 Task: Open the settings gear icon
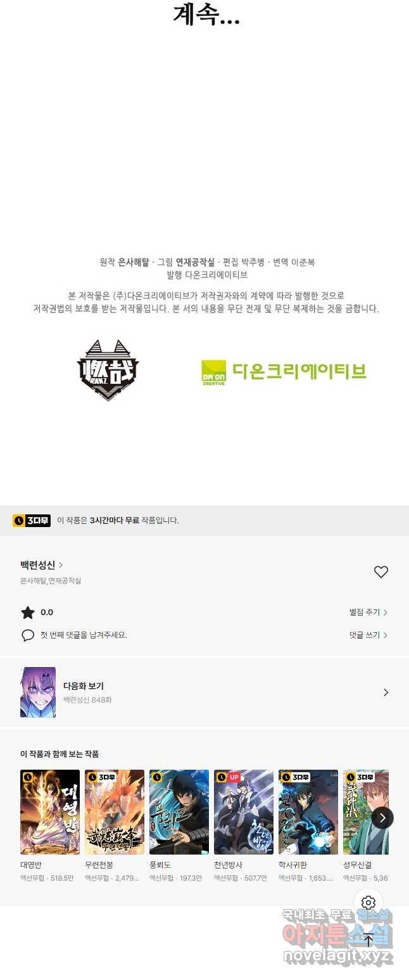tap(368, 903)
